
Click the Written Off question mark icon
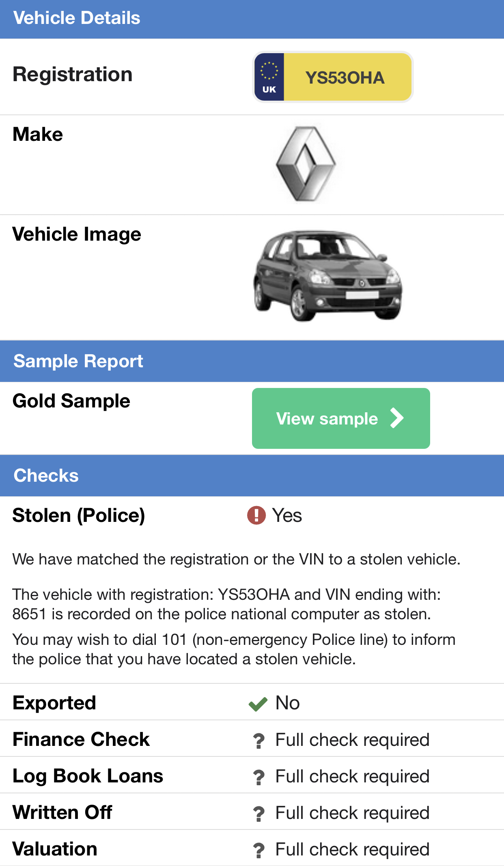point(258,814)
